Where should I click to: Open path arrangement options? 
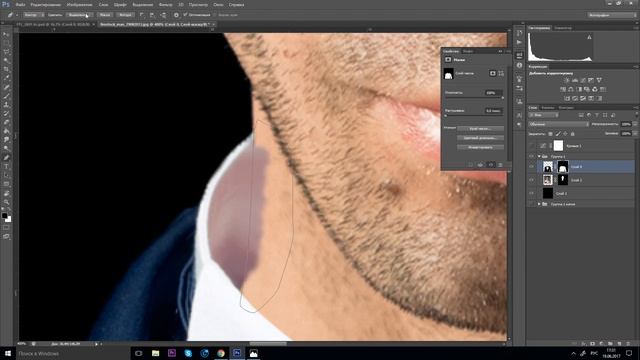pyautogui.click(x=163, y=15)
